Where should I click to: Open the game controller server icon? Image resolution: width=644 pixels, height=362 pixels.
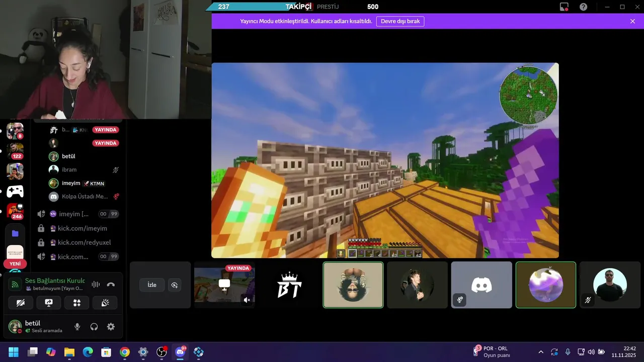tap(15, 192)
